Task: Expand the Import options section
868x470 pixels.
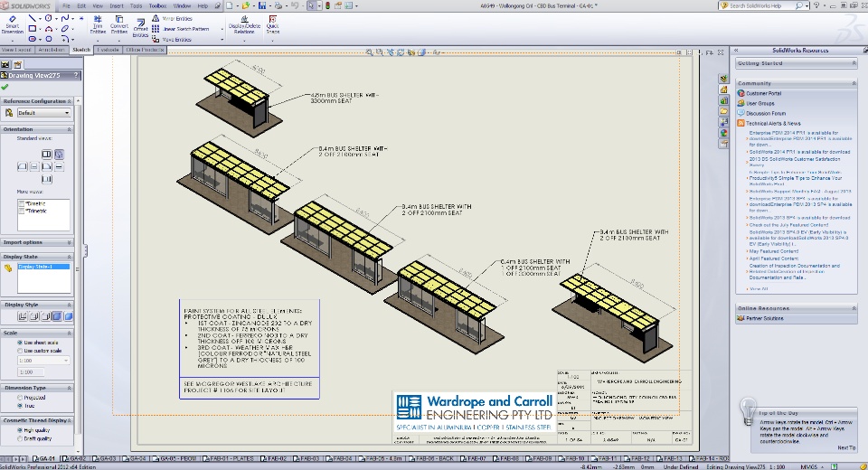Action: click(70, 242)
